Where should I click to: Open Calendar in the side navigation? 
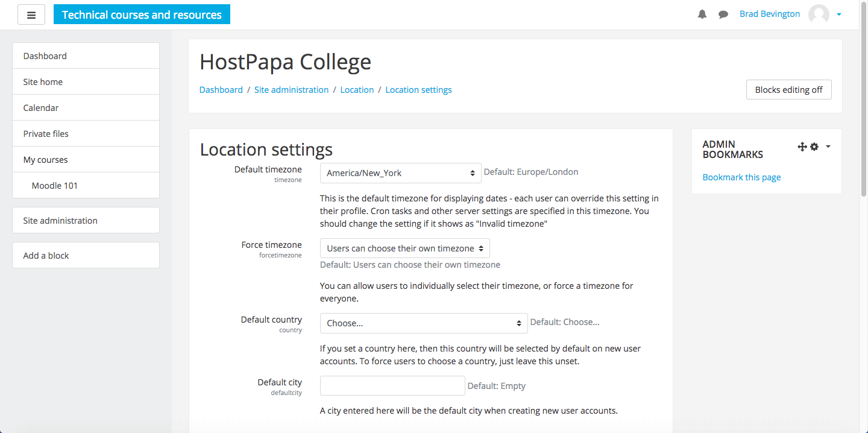point(86,108)
